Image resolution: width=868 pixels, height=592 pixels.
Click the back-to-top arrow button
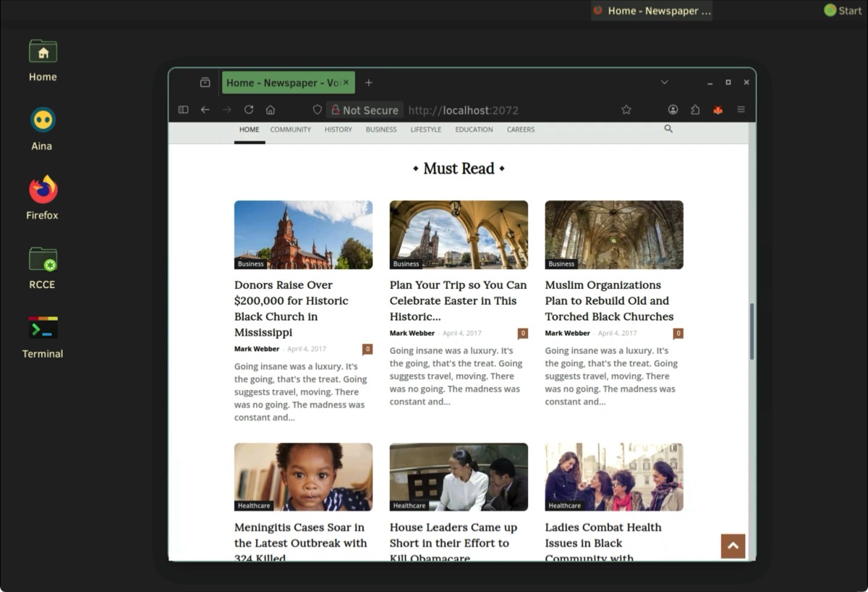(x=733, y=546)
